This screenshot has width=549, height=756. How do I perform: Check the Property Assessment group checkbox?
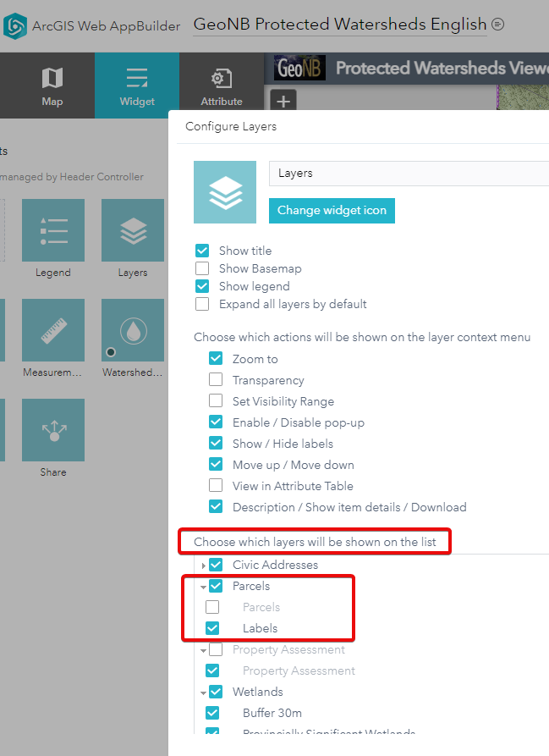pyautogui.click(x=216, y=649)
